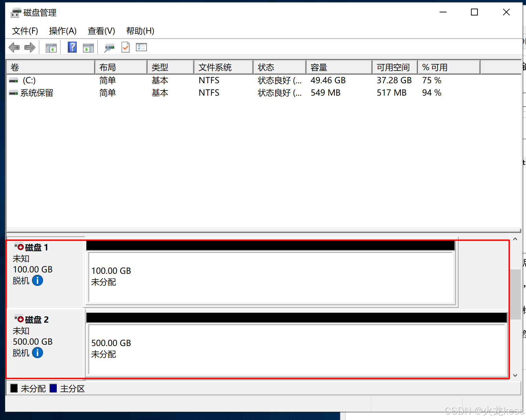Minimize the Disk Management window
Image resolution: width=526 pixels, height=420 pixels.
443,12
